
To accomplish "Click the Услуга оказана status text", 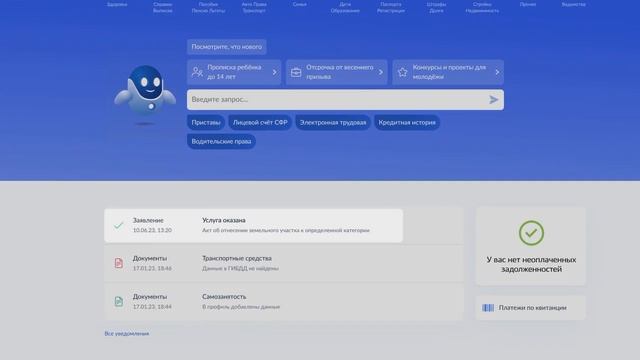I will pyautogui.click(x=224, y=220).
